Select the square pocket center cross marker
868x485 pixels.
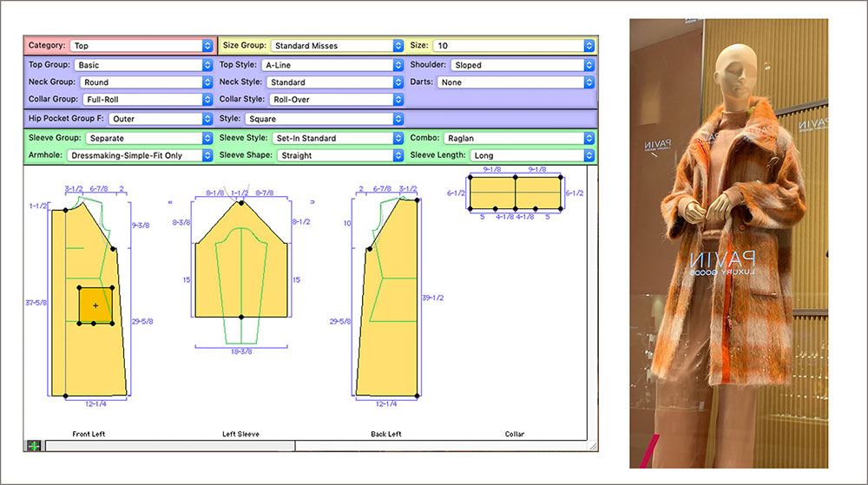point(95,305)
